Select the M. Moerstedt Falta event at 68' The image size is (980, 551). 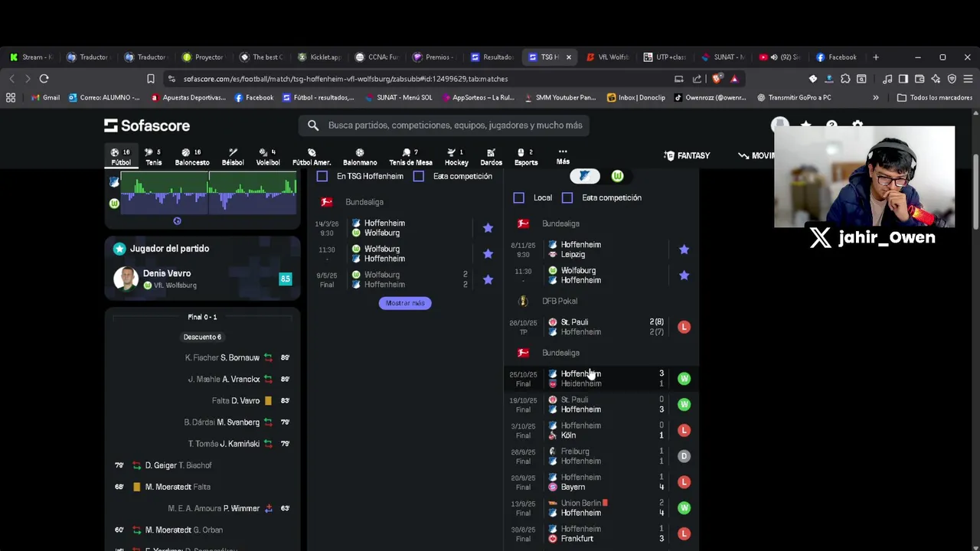[x=202, y=487]
